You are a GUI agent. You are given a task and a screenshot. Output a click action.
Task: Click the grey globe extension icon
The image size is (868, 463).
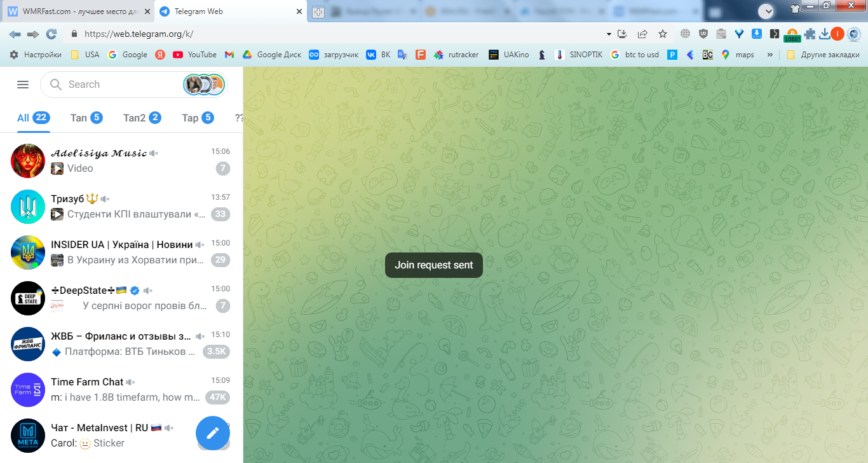tap(685, 34)
